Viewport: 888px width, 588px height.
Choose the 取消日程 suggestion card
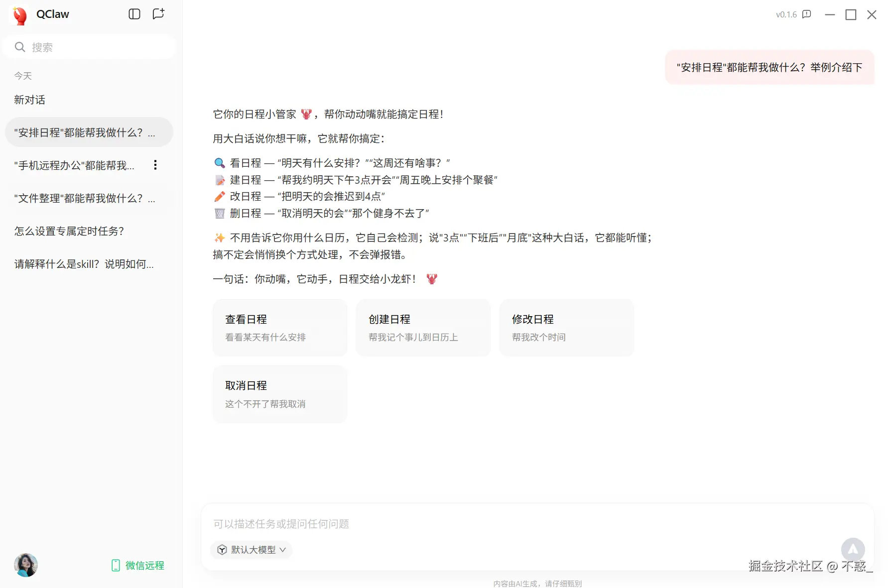[280, 394]
